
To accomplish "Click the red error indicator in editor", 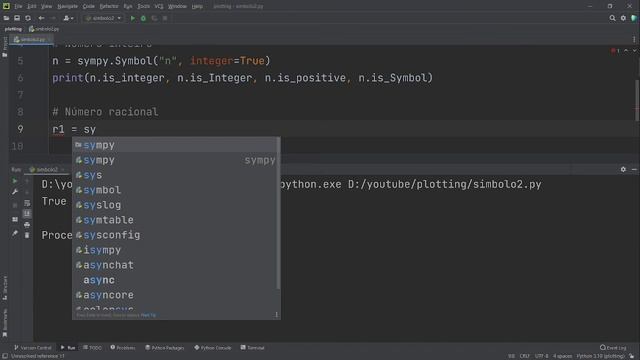I will pyautogui.click(x=615, y=51).
